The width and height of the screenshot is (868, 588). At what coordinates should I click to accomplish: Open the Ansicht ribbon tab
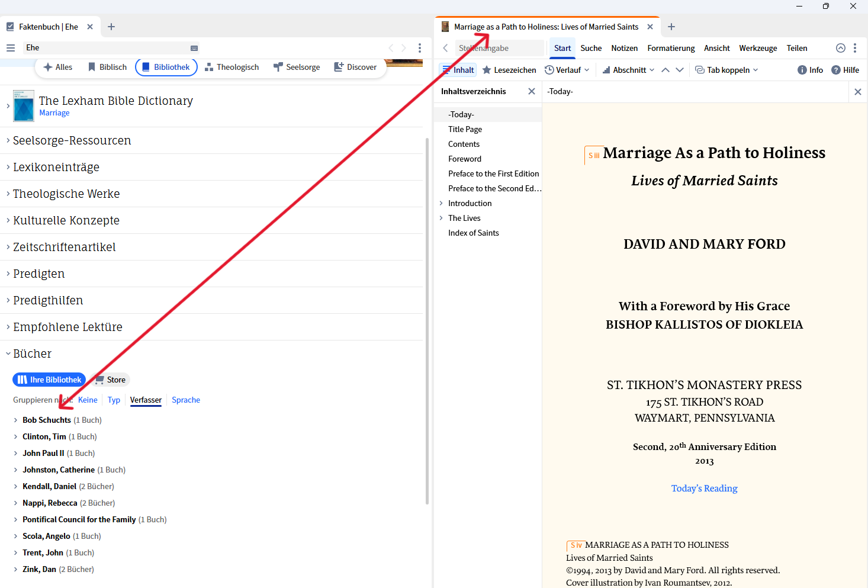[717, 48]
